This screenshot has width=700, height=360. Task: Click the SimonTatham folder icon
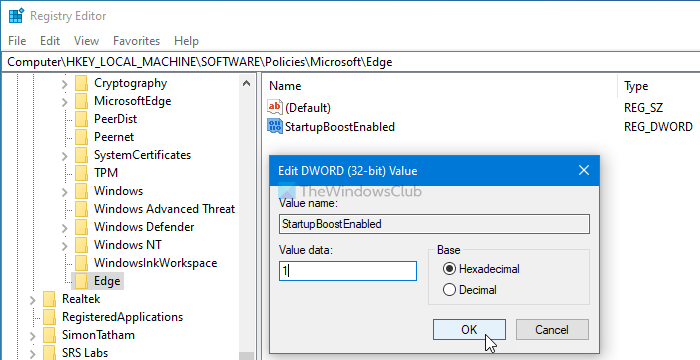point(49,335)
